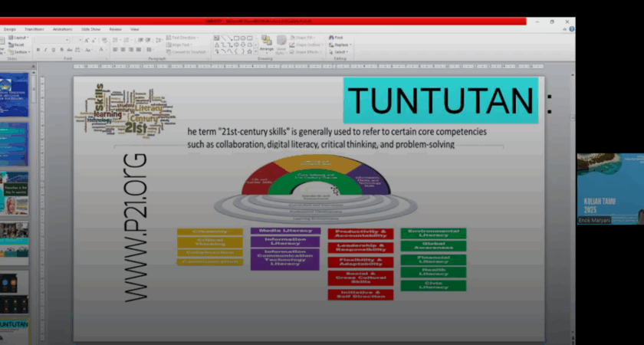Select the 5-Point Star shape
644x345 pixels.
point(250,51)
